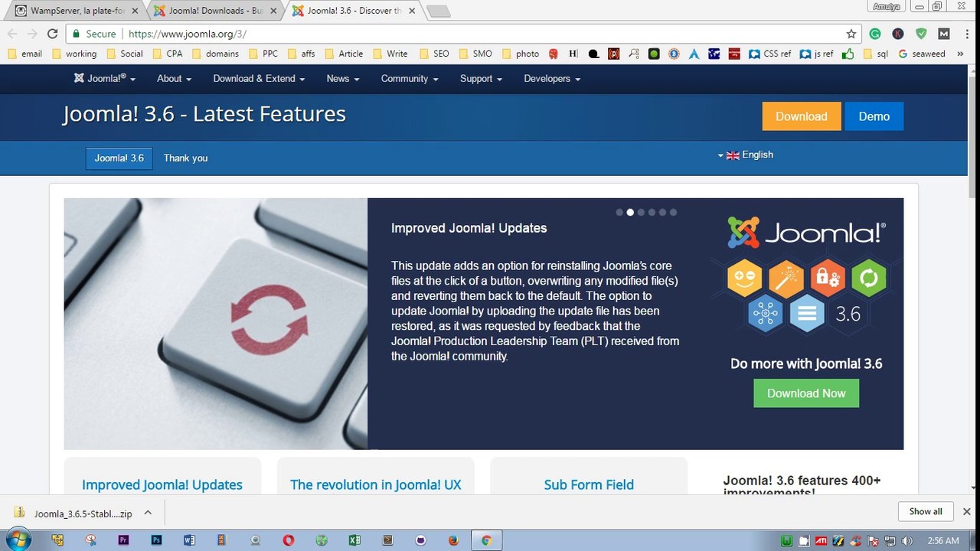Open the Windows Start menu
Viewport: 980px width, 551px height.
pos(17,540)
